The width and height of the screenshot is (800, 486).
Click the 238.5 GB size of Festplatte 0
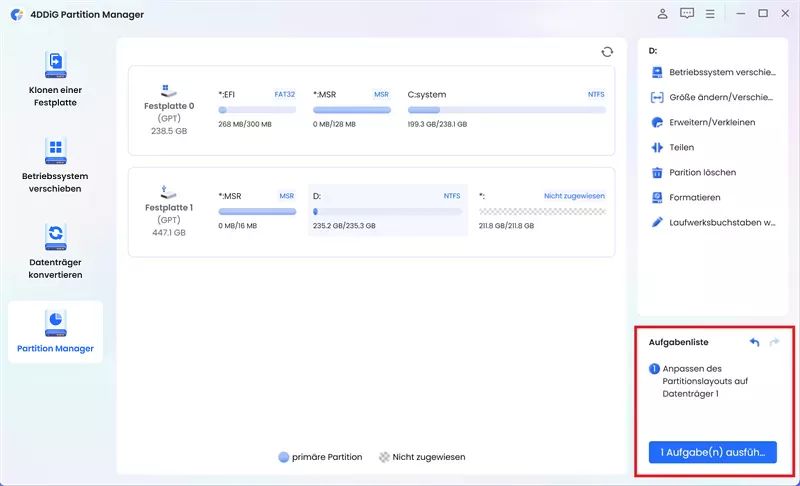[x=169, y=131]
